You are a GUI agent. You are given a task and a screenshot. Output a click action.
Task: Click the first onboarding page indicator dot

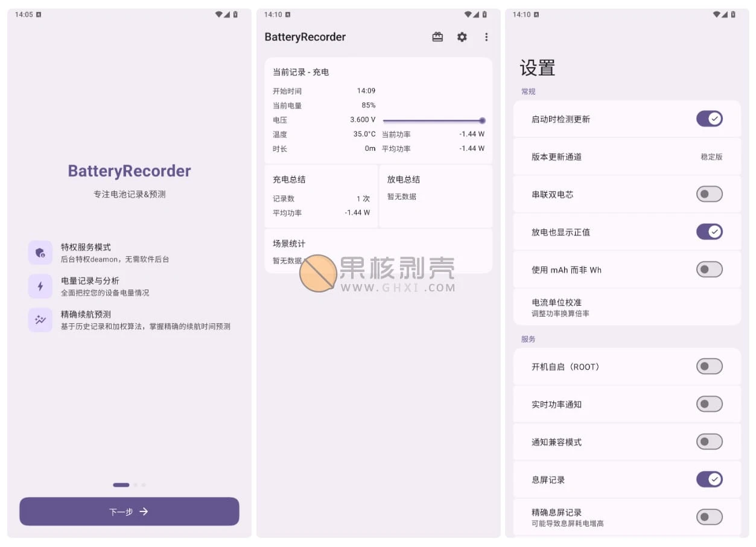click(121, 485)
